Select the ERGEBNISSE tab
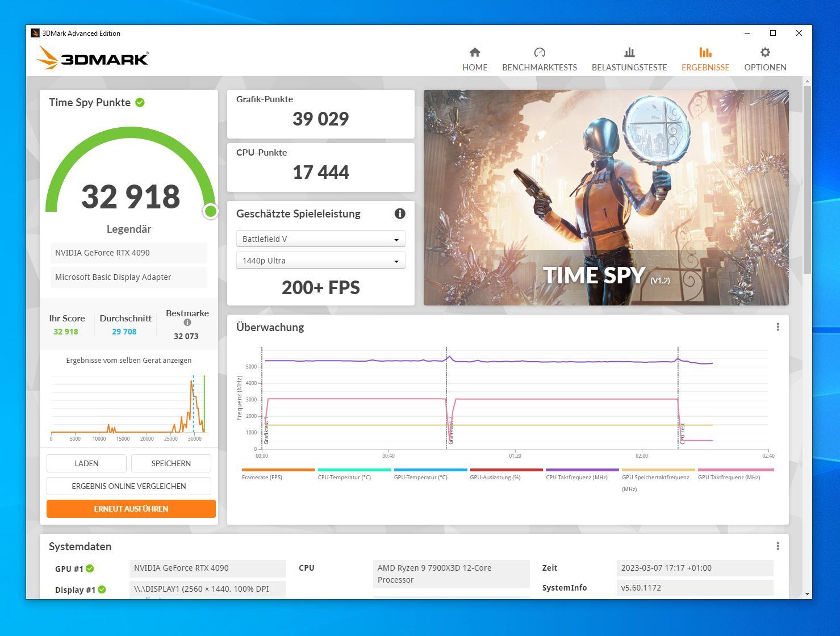The width and height of the screenshot is (840, 636). pyautogui.click(x=705, y=60)
